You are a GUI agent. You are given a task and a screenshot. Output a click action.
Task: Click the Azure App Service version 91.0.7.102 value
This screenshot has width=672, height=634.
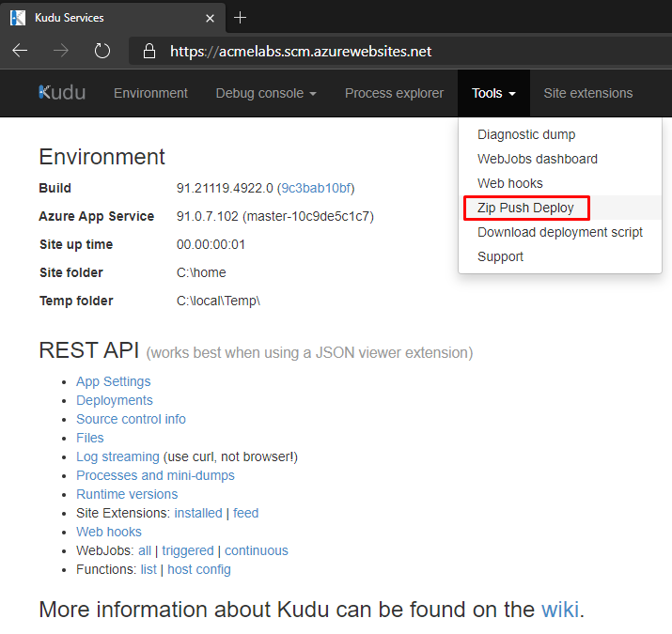click(208, 216)
